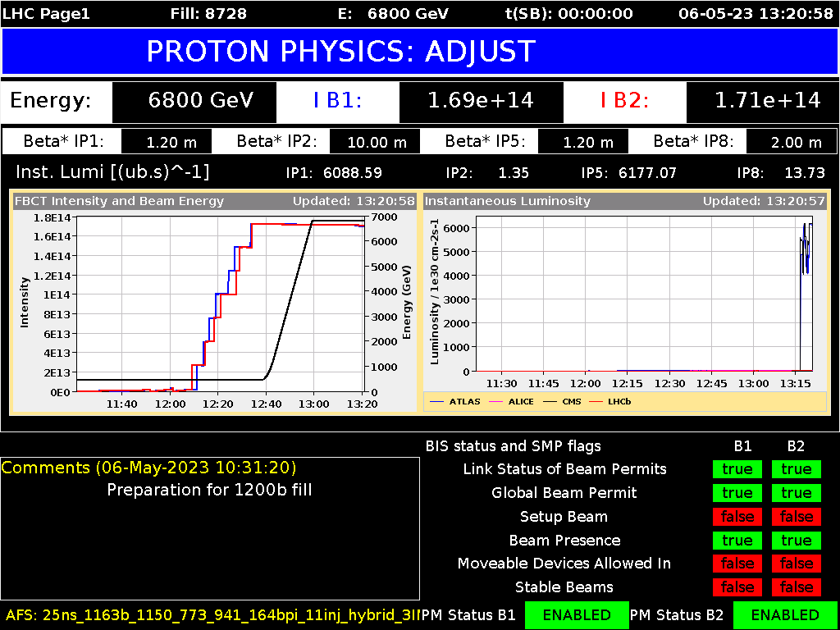This screenshot has width=840, height=630.
Task: Select the Beta* IP2 value 10.00 m
Action: coord(375,141)
